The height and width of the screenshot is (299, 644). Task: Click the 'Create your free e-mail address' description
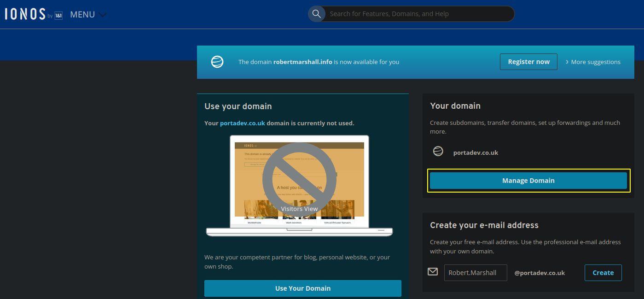click(525, 246)
